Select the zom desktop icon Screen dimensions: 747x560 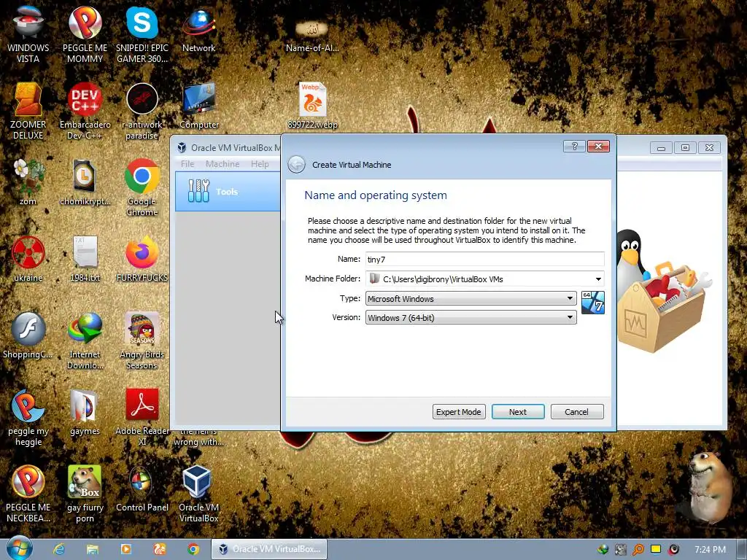click(x=28, y=182)
